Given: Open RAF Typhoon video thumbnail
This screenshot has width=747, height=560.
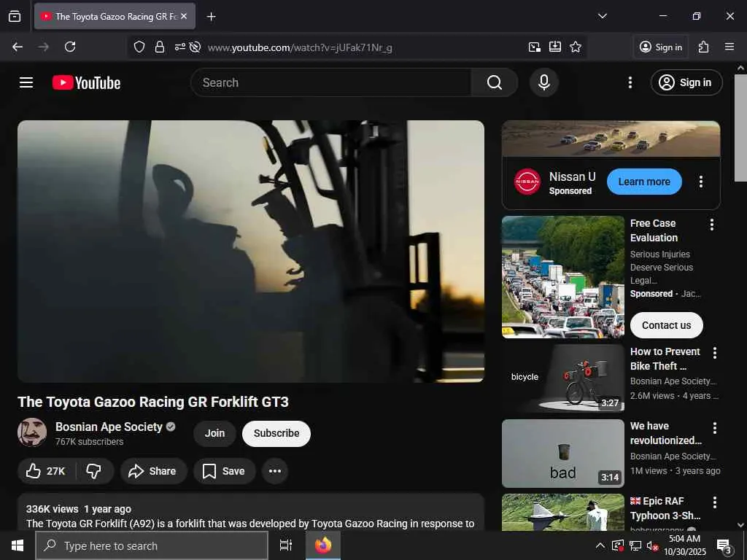Looking at the screenshot, I should [x=562, y=512].
